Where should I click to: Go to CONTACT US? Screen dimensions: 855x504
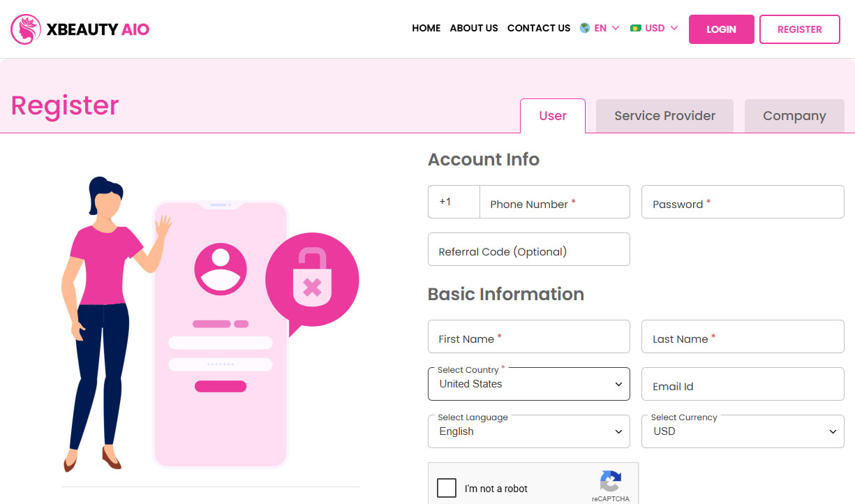[538, 28]
